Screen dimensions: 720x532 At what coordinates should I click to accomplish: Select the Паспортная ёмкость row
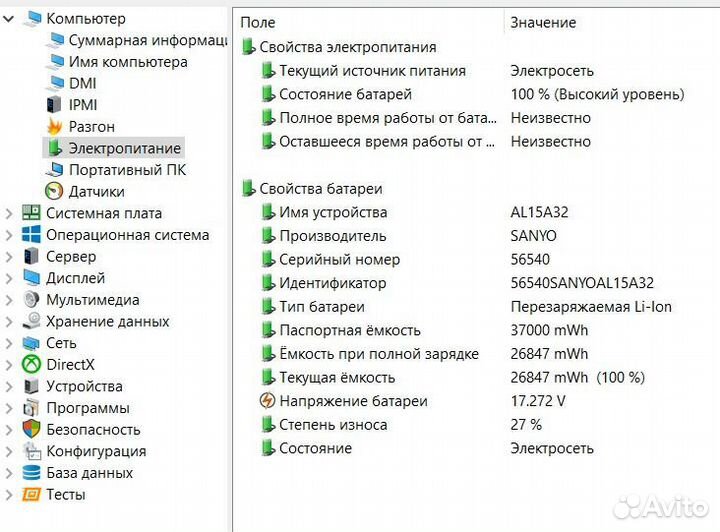point(478,330)
